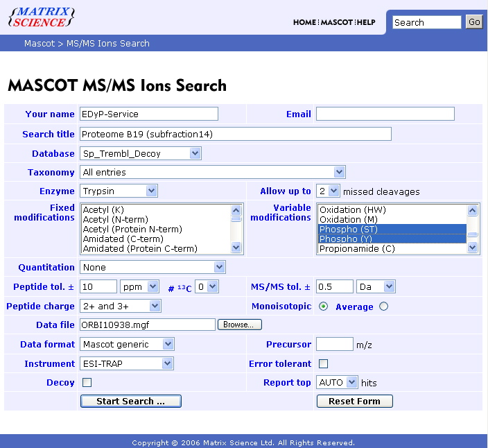Click the Mascot breadcrumb link

tap(39, 43)
